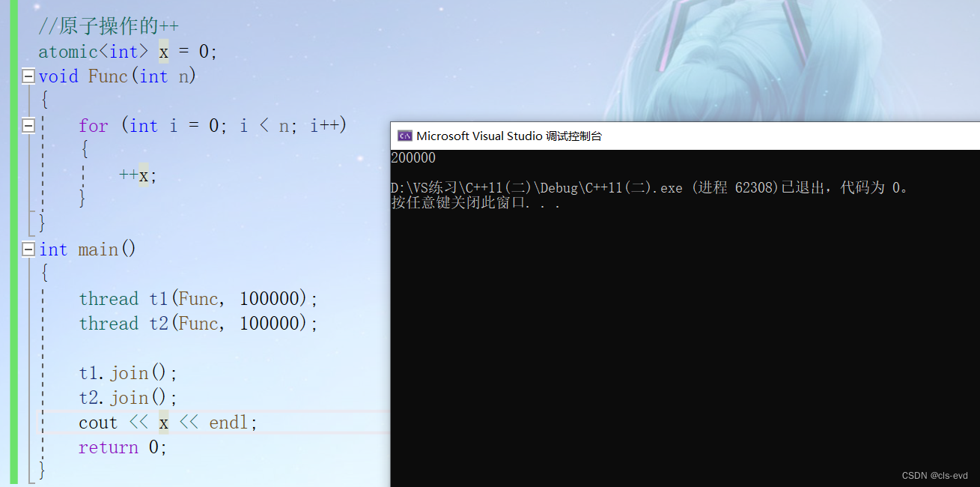The image size is (980, 487).
Task: Click the CSDN @cls-evd watermark
Action: click(934, 476)
